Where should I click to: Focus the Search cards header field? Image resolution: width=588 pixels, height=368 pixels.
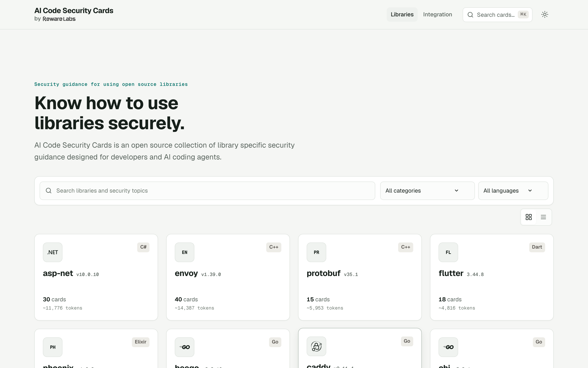tap(497, 15)
